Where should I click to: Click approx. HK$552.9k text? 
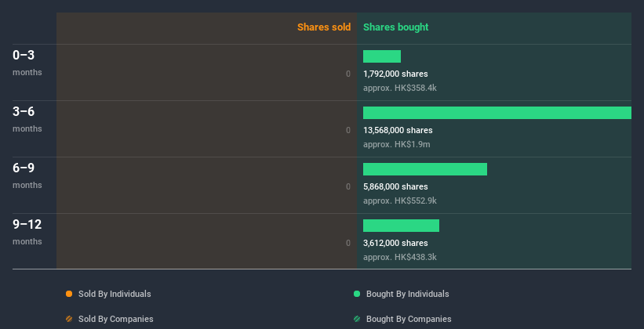coord(400,201)
